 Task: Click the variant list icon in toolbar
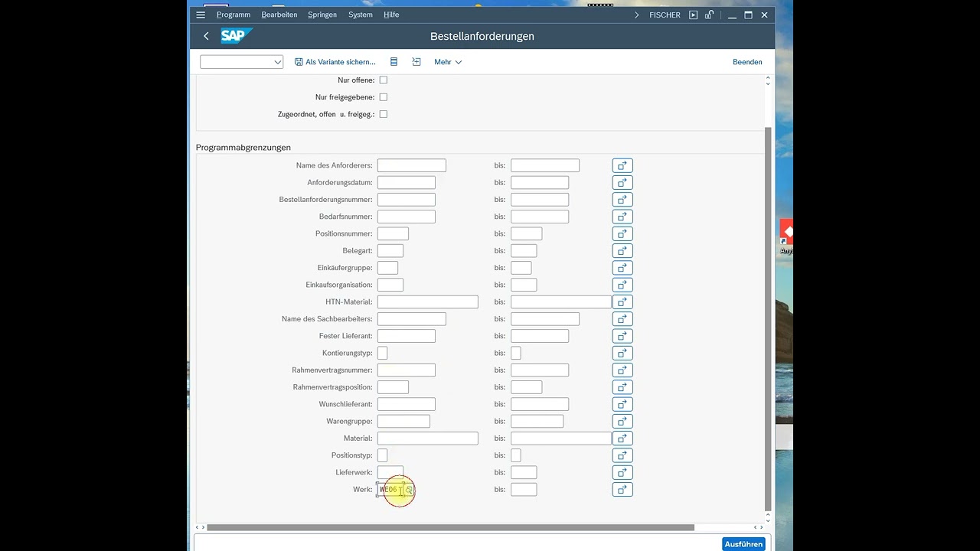394,62
